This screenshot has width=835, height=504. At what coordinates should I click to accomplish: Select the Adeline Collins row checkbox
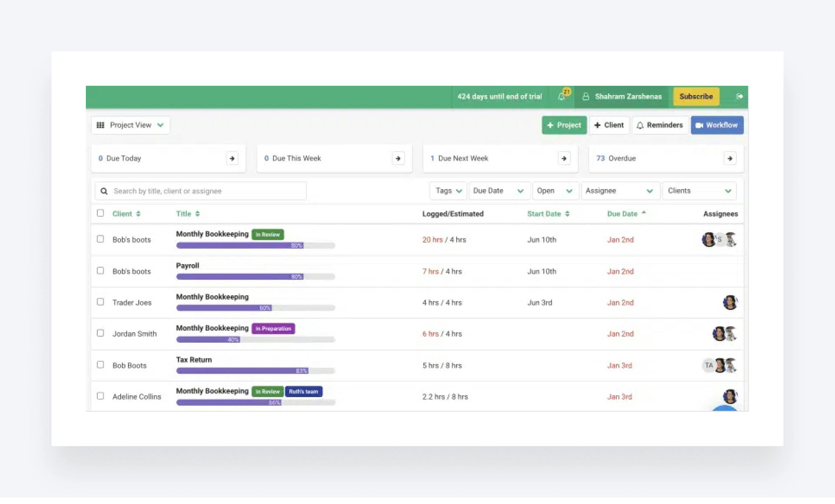(100, 396)
